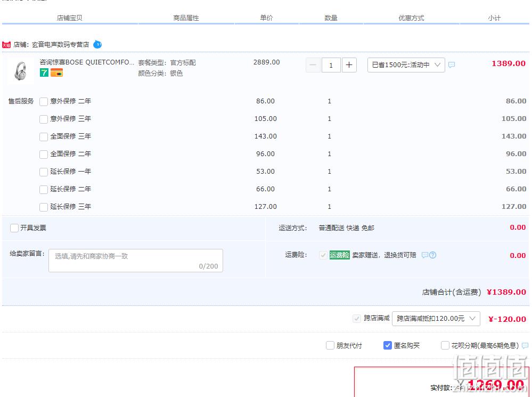Click the red subtotal 1389.00 in product row
The width and height of the screenshot is (532, 397).
[509, 63]
